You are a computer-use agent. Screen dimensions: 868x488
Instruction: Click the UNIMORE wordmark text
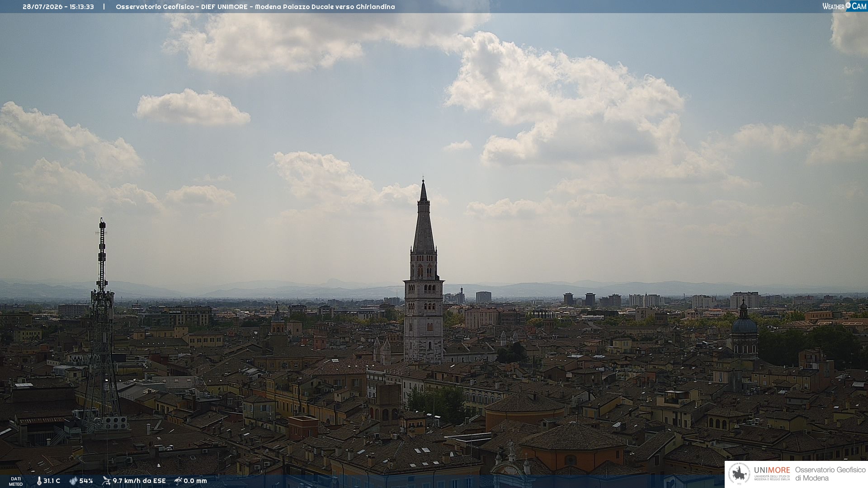pos(772,470)
